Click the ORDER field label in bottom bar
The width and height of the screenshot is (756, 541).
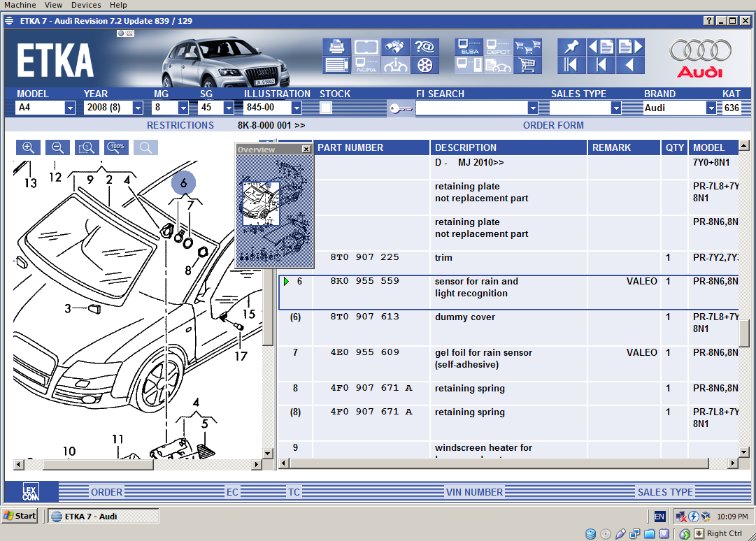pos(106,492)
